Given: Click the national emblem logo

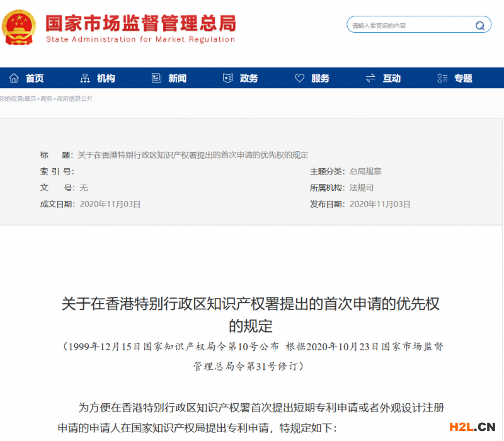Looking at the screenshot, I should coord(20,26).
